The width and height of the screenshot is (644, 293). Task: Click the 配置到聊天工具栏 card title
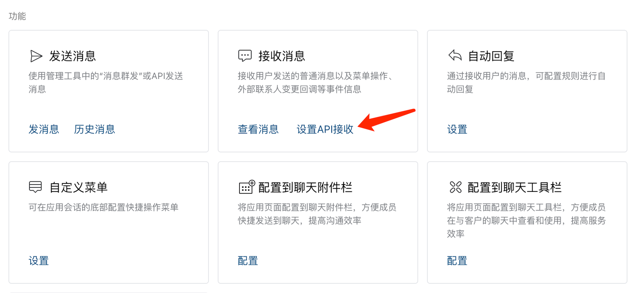pos(514,187)
